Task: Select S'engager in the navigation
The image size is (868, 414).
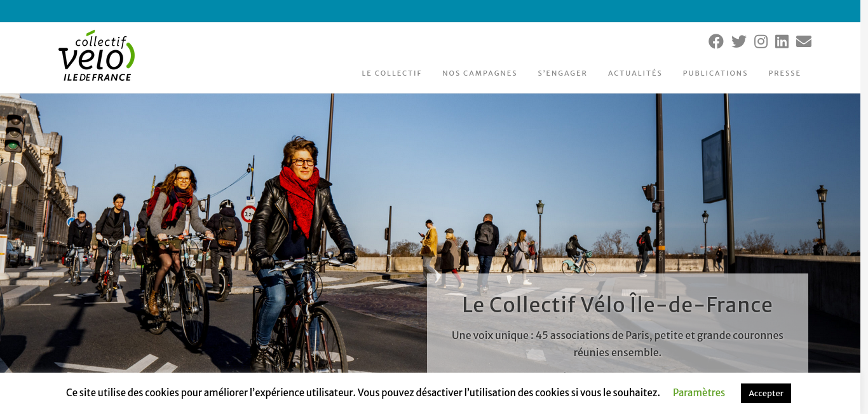Action: coord(562,73)
